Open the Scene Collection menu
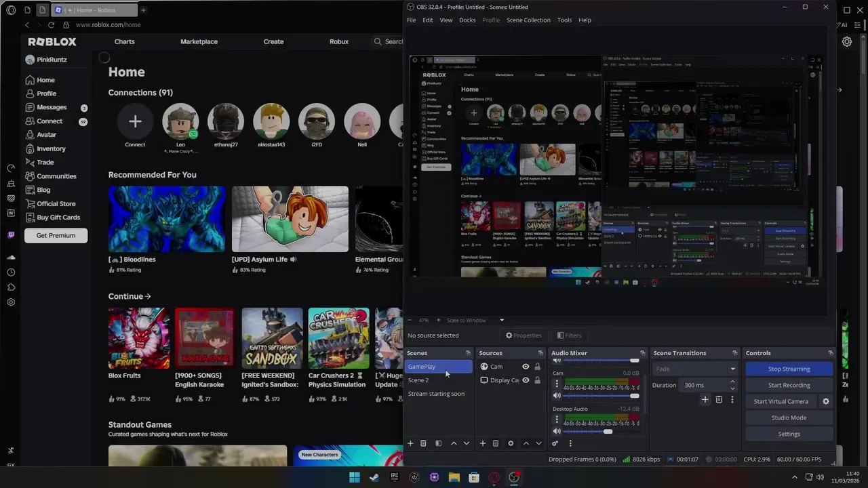 pos(528,20)
